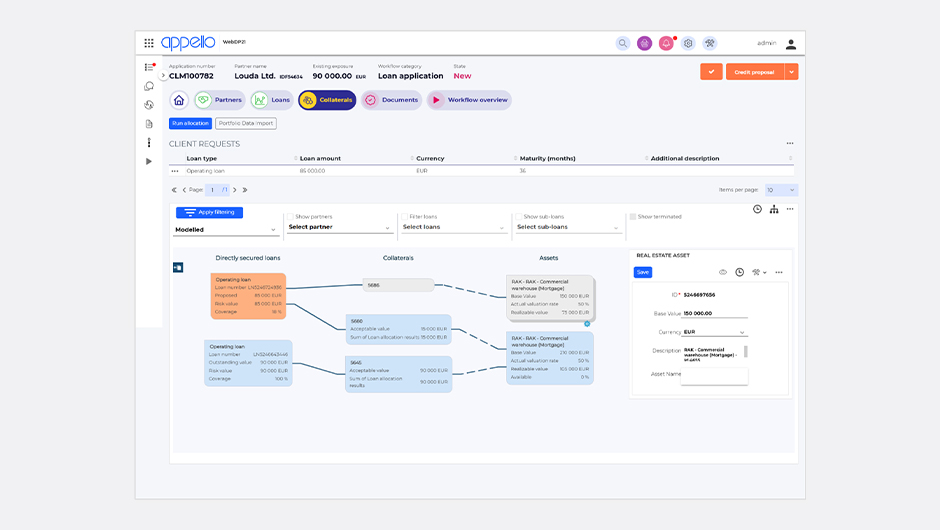Click the search magnifier icon in header
The image size is (940, 530).
[x=623, y=43]
